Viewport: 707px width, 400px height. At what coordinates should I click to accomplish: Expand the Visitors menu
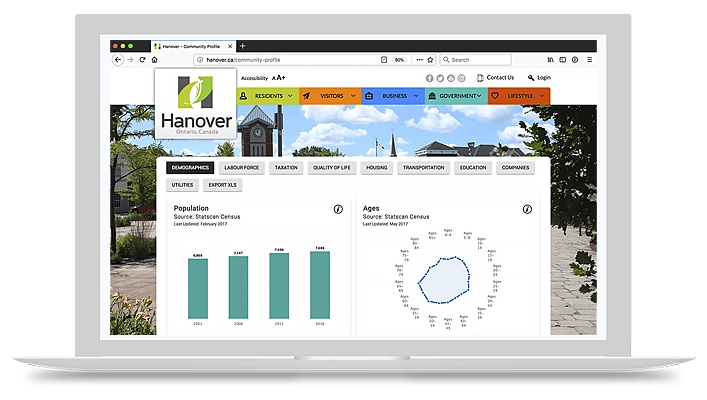click(330, 96)
